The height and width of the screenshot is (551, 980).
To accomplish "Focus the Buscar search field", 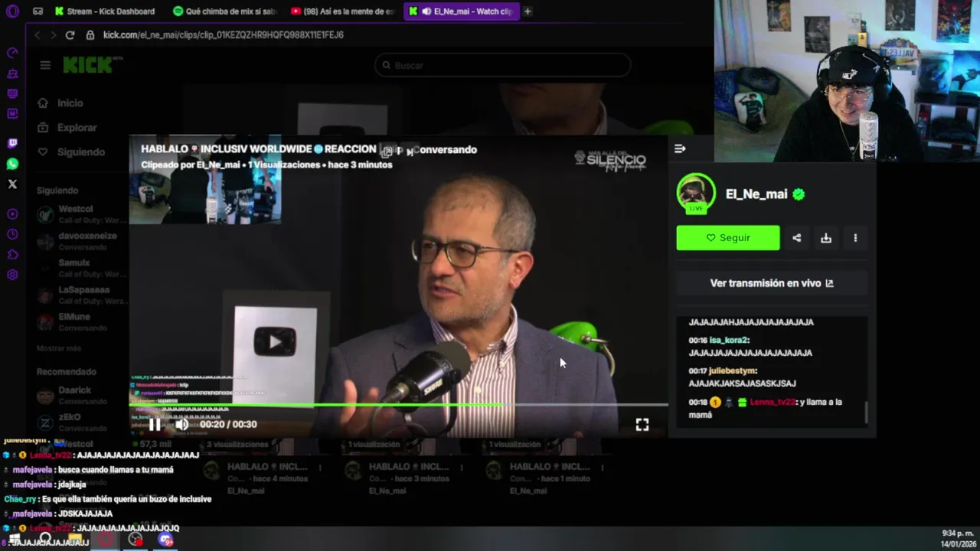I will pyautogui.click(x=503, y=66).
